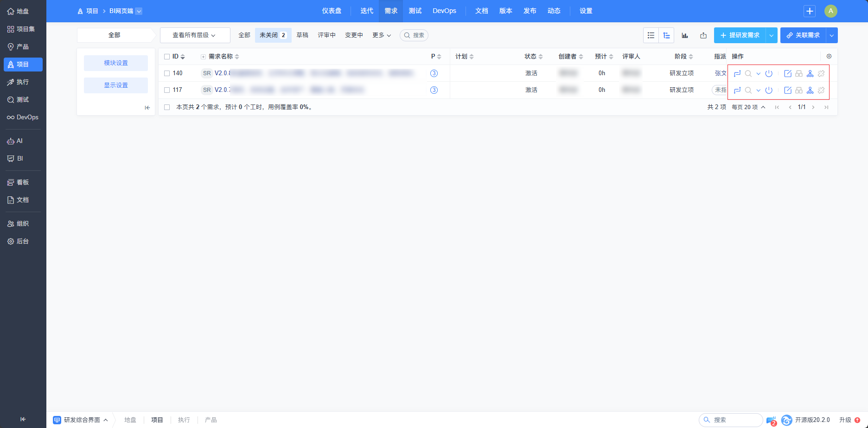Screen dimensions: 868x428
Task: Open 后台 in the left sidebar
Action: (x=23, y=241)
